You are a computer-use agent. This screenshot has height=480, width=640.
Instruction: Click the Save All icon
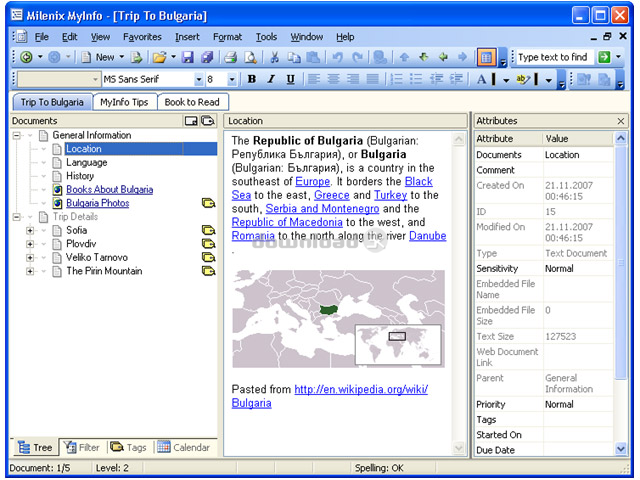point(207,57)
